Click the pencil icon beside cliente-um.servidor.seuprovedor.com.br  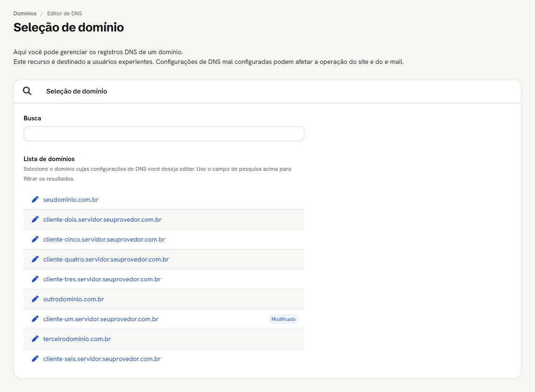tap(35, 319)
